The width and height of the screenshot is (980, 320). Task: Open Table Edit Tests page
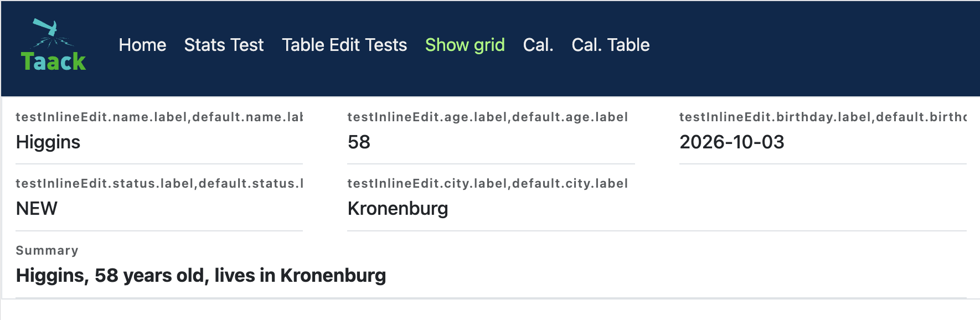(344, 45)
